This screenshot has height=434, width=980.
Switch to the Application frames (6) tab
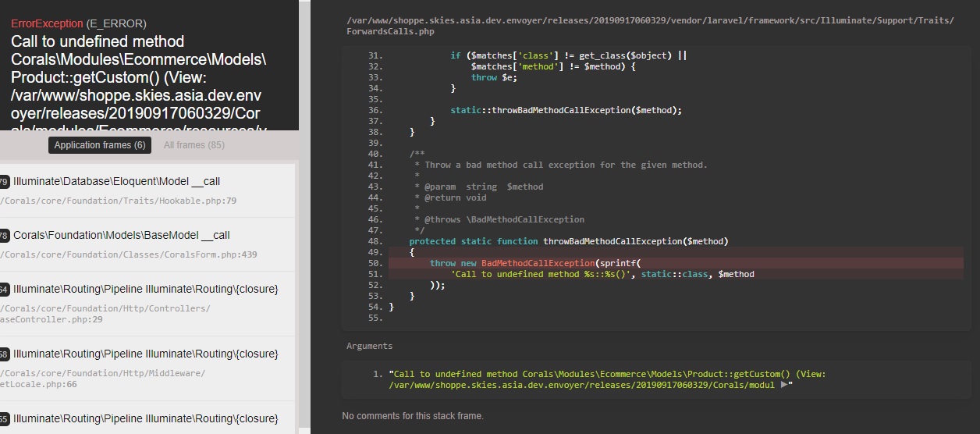[100, 145]
